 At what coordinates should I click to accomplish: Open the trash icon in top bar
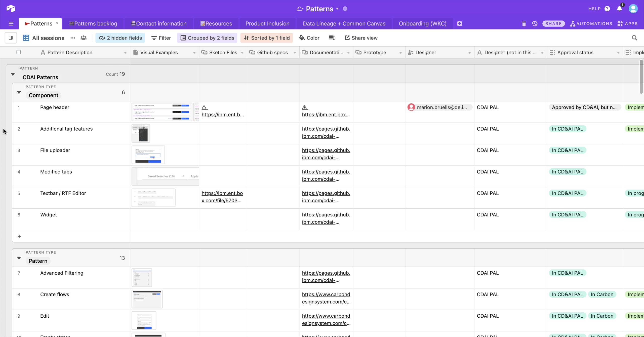tap(524, 24)
